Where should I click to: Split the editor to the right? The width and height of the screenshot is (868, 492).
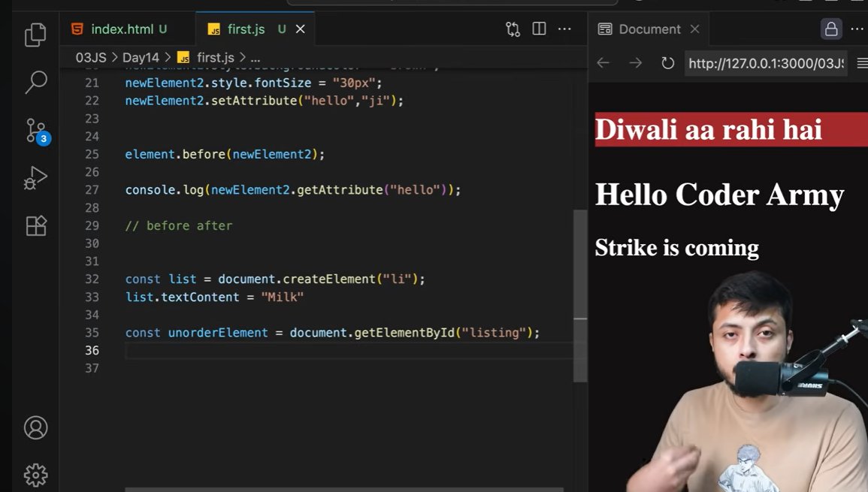[x=539, y=29]
